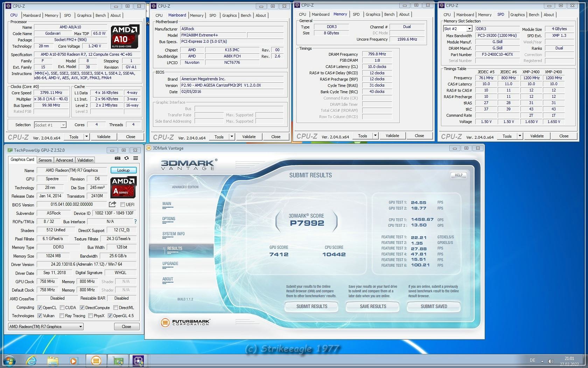The width and height of the screenshot is (588, 368).
Task: Expand Tools dropdown arrow in SPD window
Action: [x=520, y=136]
